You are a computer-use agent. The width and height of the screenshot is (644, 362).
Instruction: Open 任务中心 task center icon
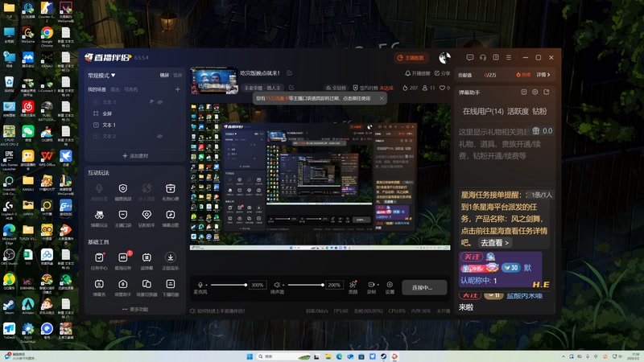tap(99, 257)
